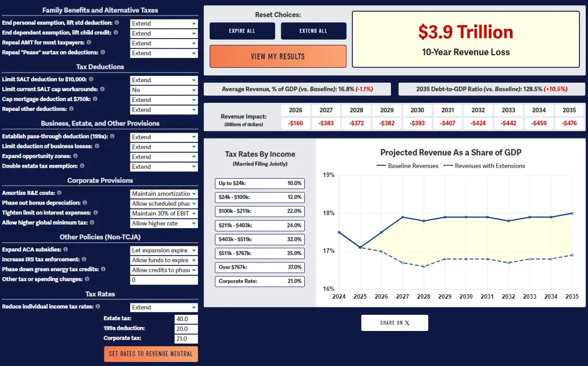Click info icon next to Expand opportunity zones
Screen dimensions: 588x366
point(75,156)
